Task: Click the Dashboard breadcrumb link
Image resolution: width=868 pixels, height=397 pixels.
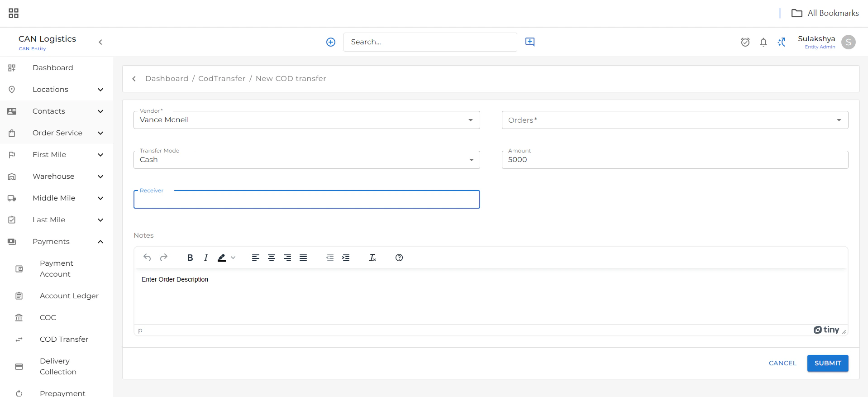Action: pos(167,79)
